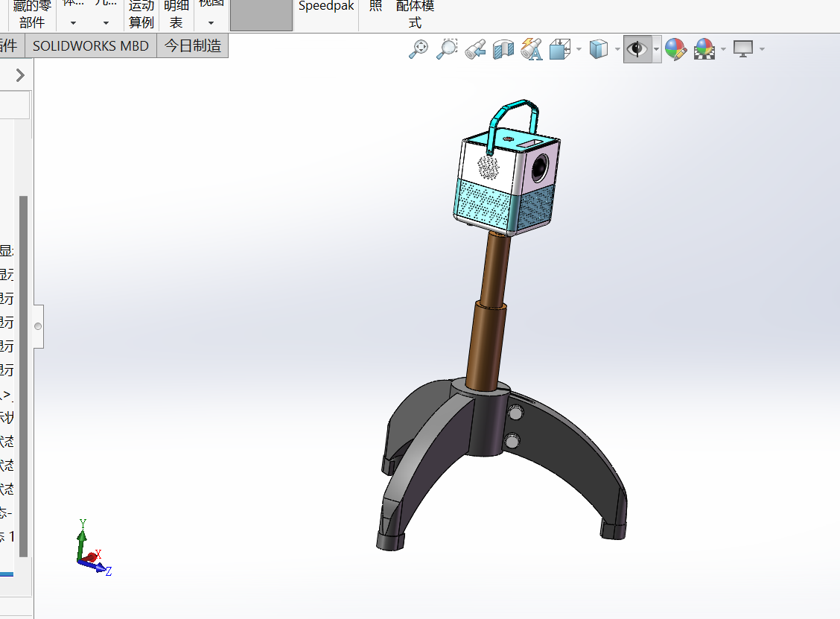Click Dynamic Annotation Views icon
This screenshot has height=619, width=840.
[x=532, y=48]
